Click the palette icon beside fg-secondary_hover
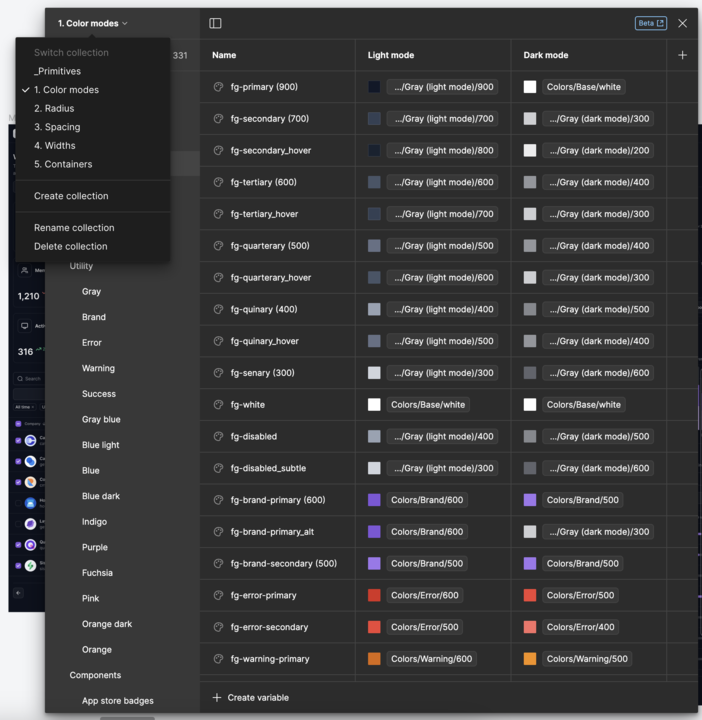Image resolution: width=702 pixels, height=720 pixels. (x=219, y=150)
